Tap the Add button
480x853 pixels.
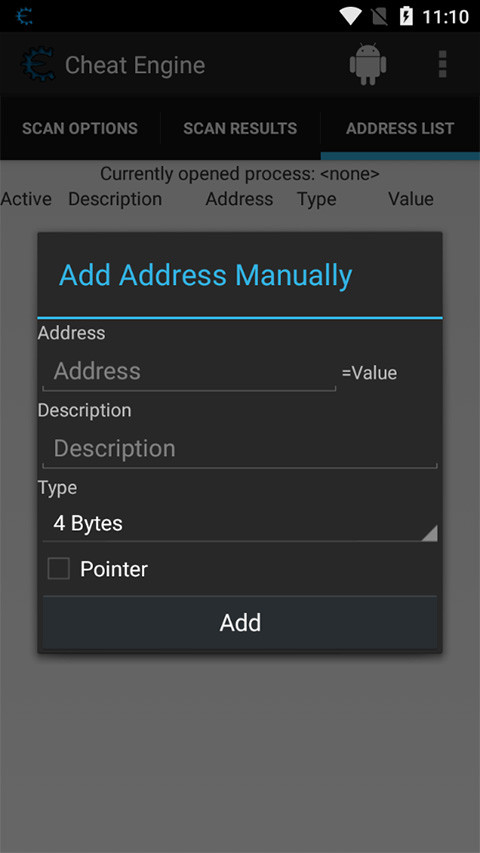240,623
